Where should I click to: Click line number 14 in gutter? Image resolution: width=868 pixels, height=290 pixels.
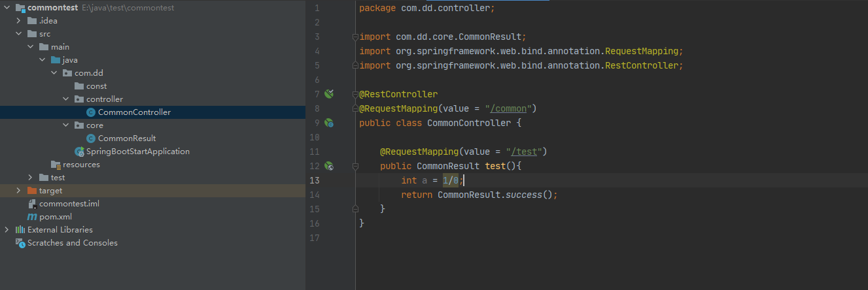(x=315, y=195)
